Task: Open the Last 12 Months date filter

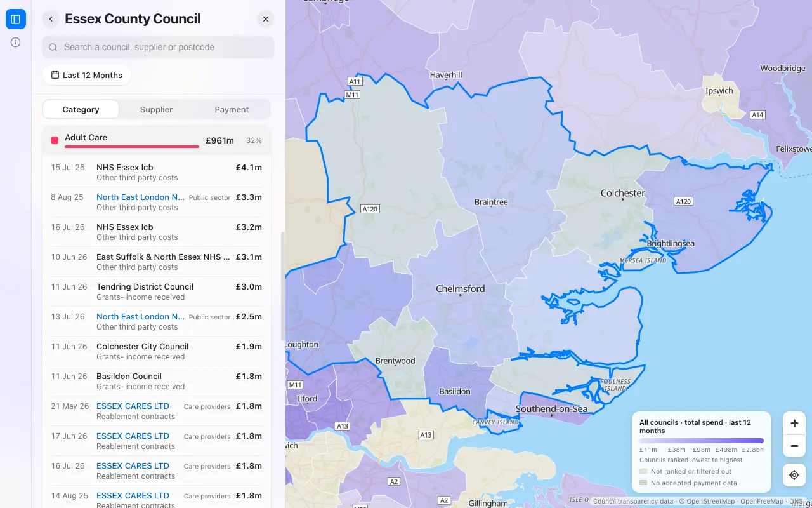Action: click(x=87, y=75)
